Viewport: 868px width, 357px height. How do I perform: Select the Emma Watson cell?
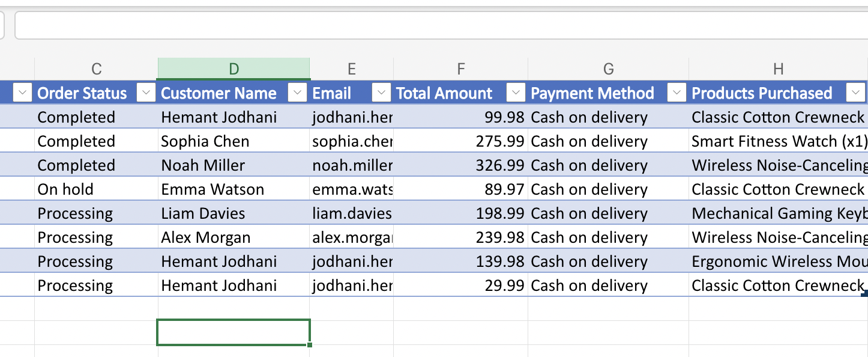click(x=234, y=189)
